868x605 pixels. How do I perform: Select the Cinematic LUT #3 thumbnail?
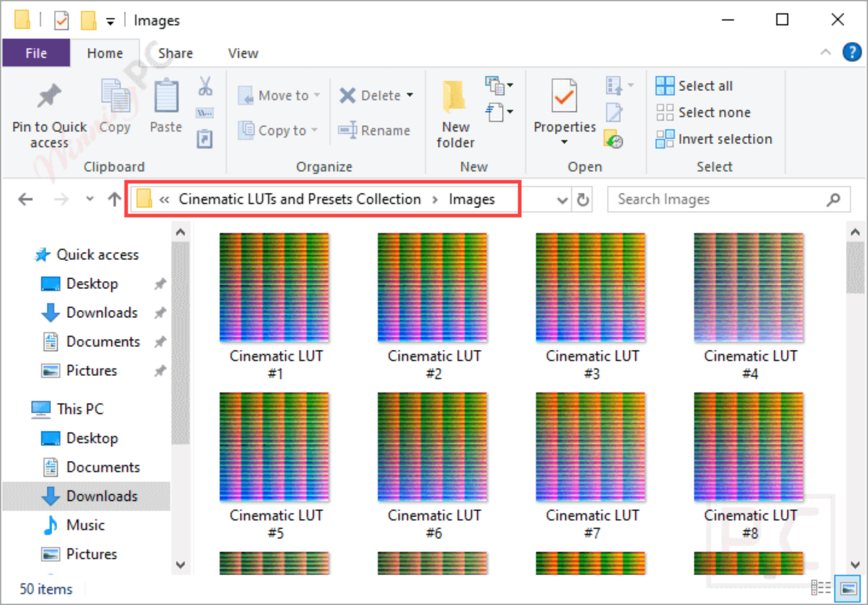(591, 306)
